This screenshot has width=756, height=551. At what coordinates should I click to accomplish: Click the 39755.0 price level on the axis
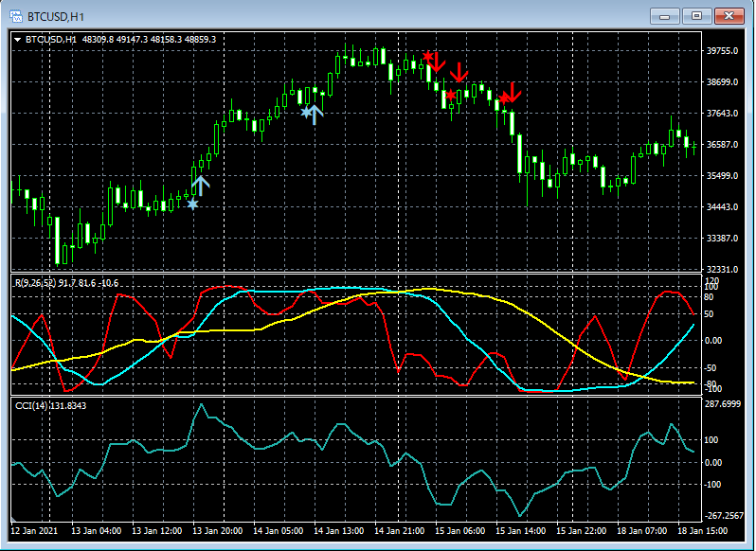[722, 51]
